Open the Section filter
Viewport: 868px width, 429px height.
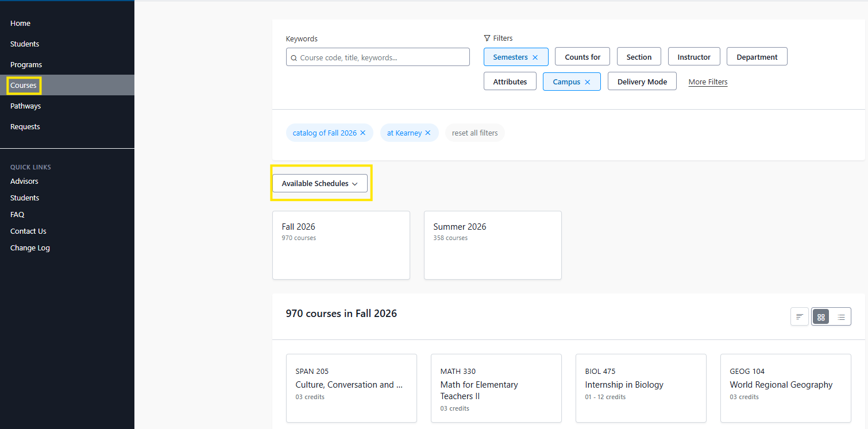coord(639,57)
